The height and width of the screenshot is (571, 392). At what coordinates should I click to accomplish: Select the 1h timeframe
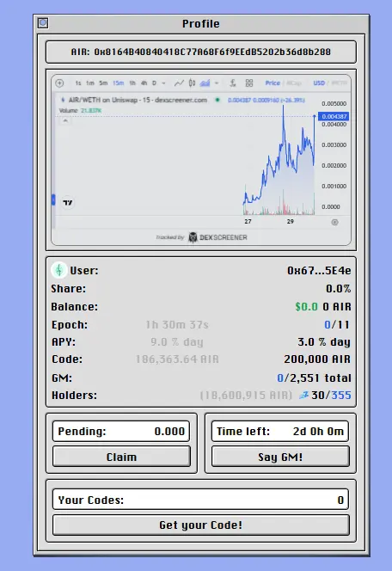(x=132, y=83)
